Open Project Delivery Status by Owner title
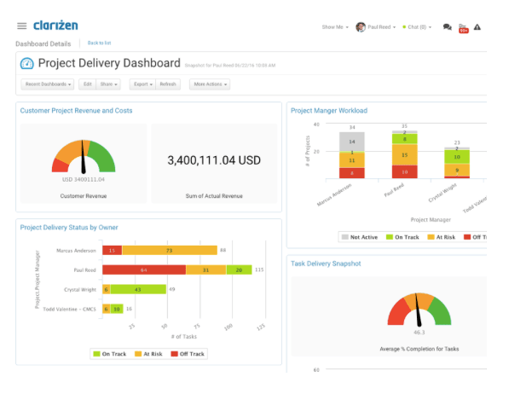Viewport: 532px width, 400px height. 69,228
